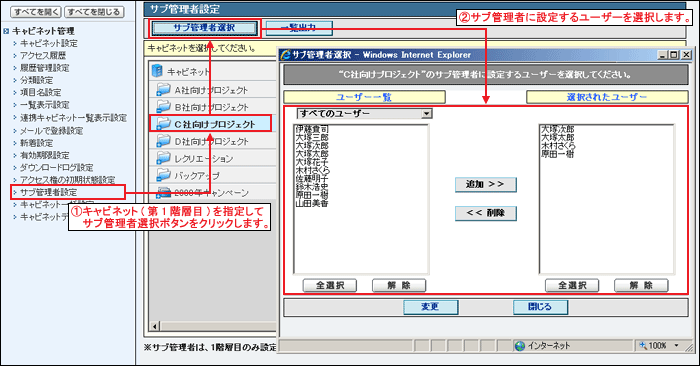Click 全選択 under the user list
This screenshot has width=700, height=366.
(329, 286)
